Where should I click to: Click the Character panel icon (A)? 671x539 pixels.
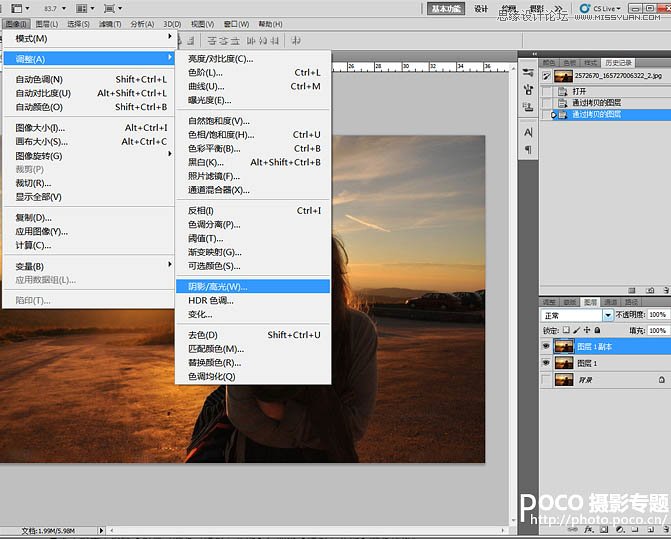tap(528, 134)
